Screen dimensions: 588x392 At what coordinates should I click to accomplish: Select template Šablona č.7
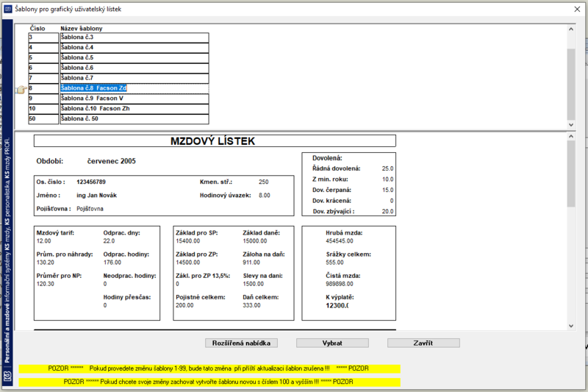(135, 78)
